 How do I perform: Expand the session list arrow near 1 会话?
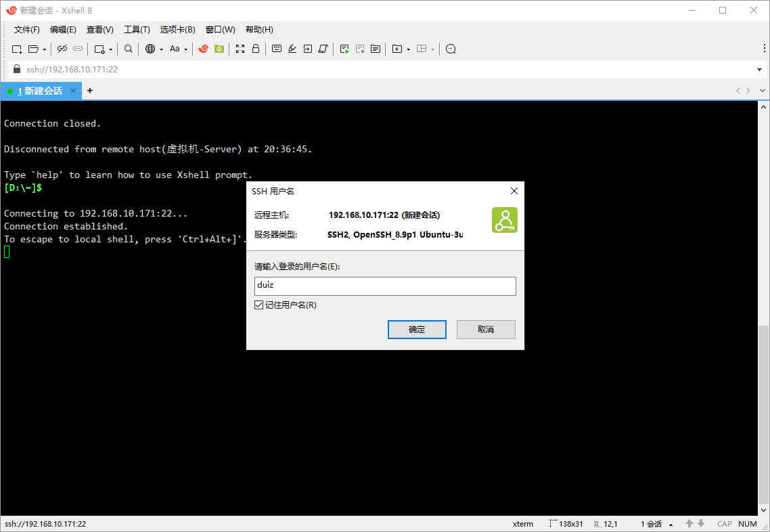tap(670, 523)
